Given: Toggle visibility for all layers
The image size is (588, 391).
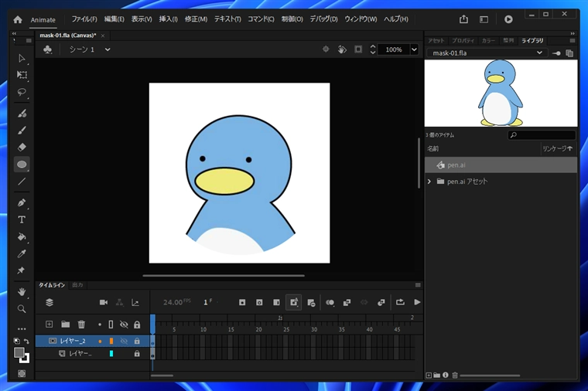Looking at the screenshot, I should 124,325.
